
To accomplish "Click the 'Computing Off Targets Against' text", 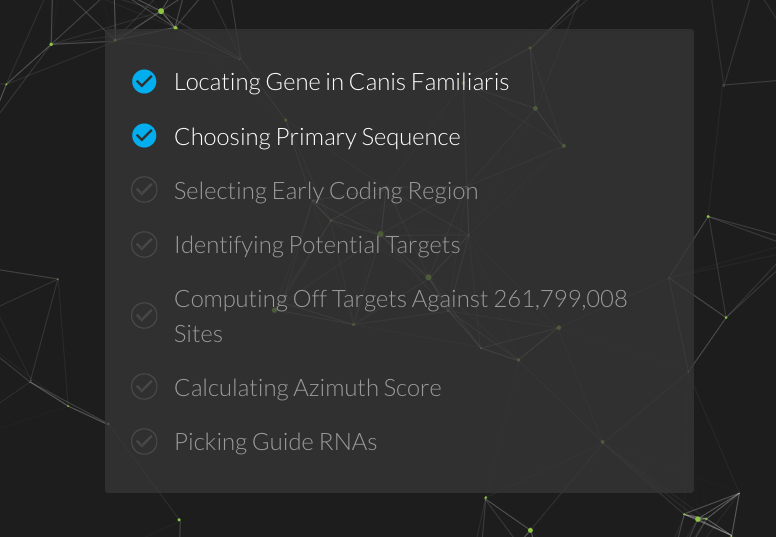I will [331, 299].
